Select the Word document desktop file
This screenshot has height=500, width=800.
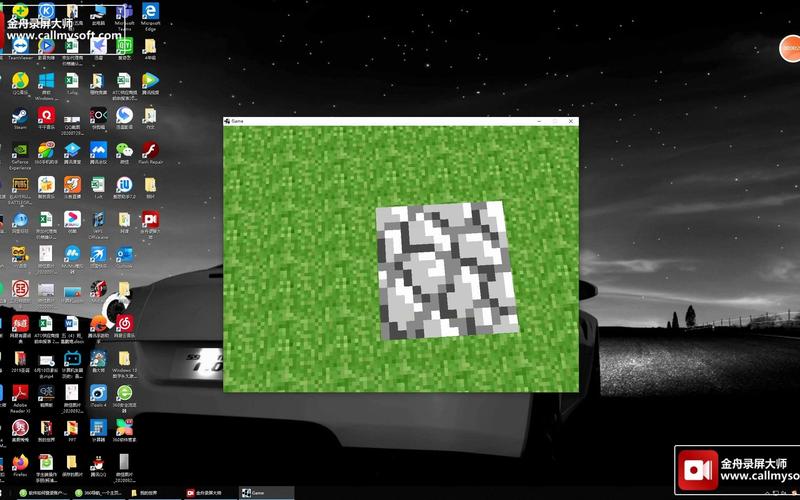(72, 323)
